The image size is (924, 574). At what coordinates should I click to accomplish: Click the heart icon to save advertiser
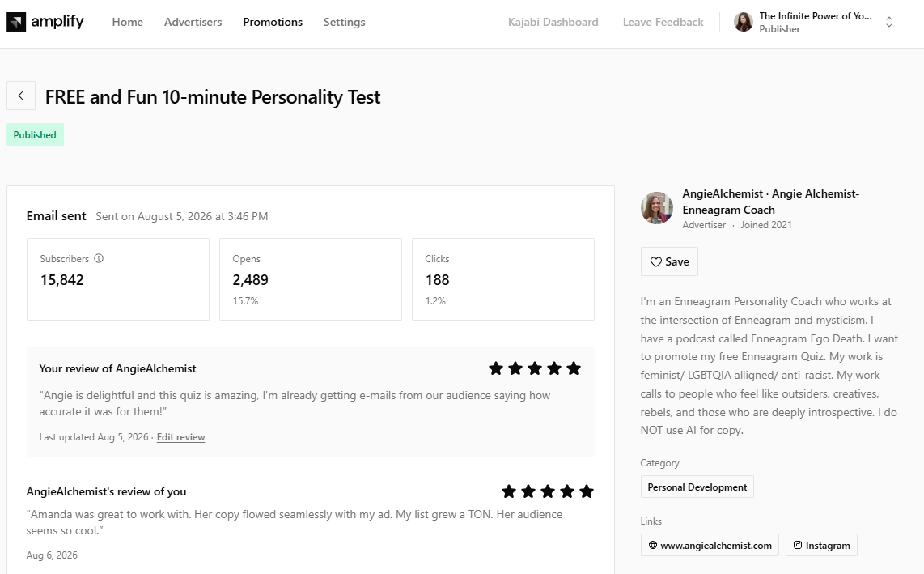point(656,262)
